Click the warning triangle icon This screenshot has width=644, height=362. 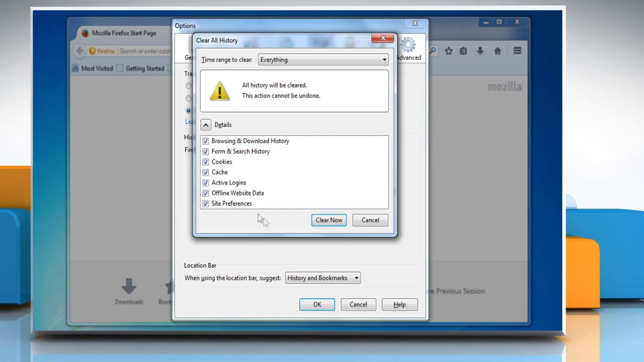pyautogui.click(x=219, y=91)
